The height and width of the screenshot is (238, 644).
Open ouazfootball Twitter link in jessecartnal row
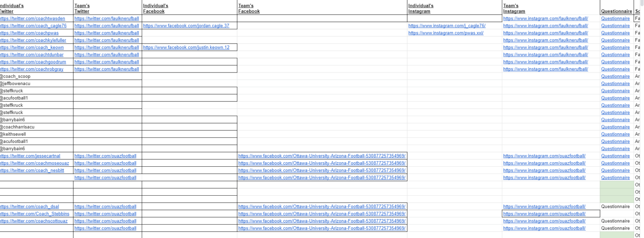pos(105,156)
